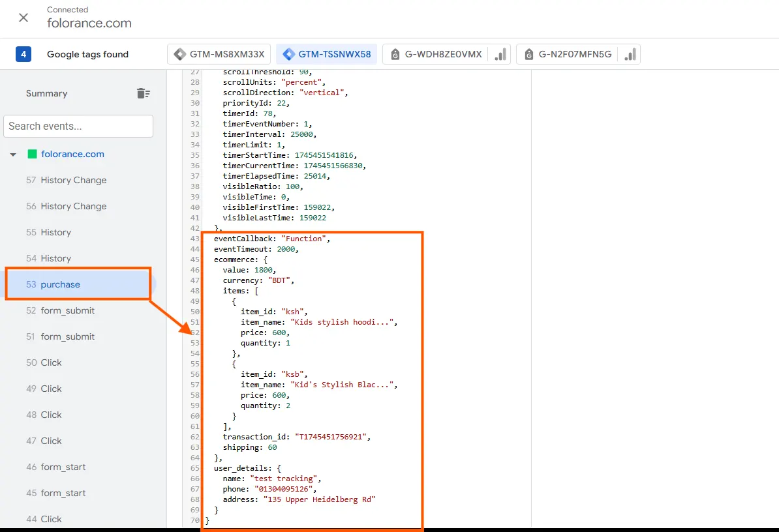Collapse the folorance.com event tree
This screenshot has height=532, width=779.
pos(13,155)
